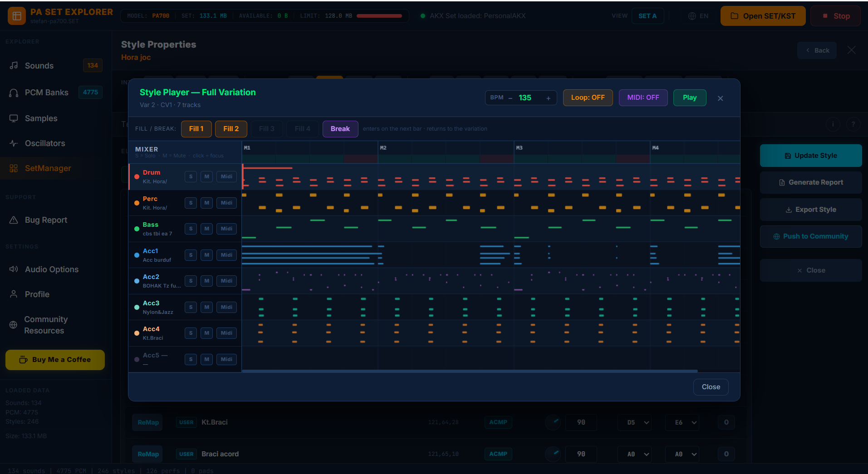Click the info icon in Style Properties

833,124
